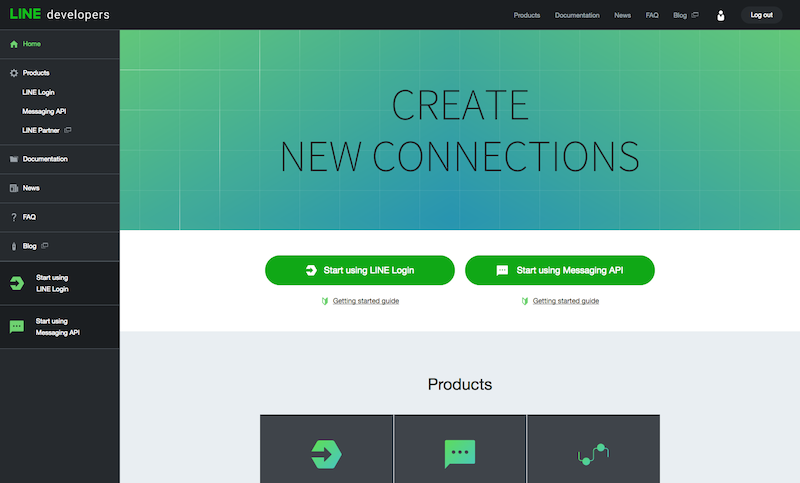Image resolution: width=800 pixels, height=483 pixels.
Task: Open News in the sidebar
Action: [31, 188]
